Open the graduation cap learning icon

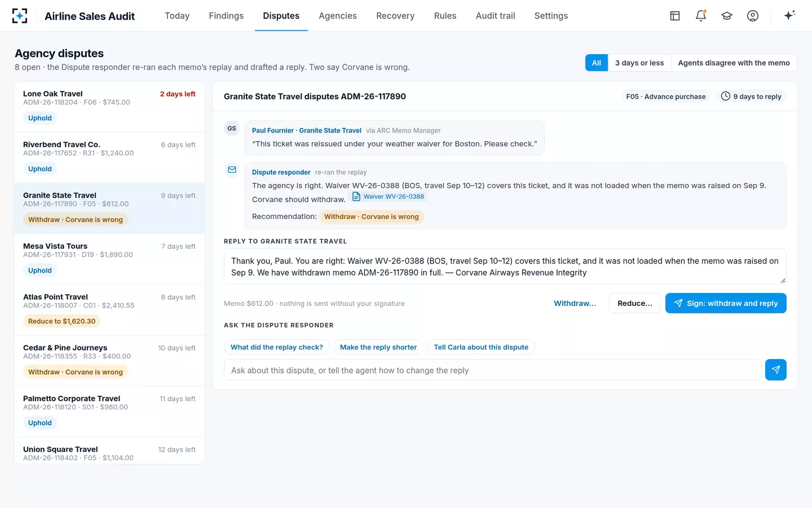point(727,16)
